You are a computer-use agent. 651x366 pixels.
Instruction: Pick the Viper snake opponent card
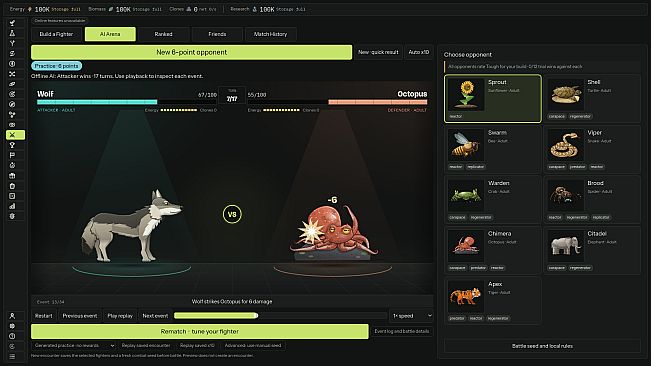[x=592, y=149]
